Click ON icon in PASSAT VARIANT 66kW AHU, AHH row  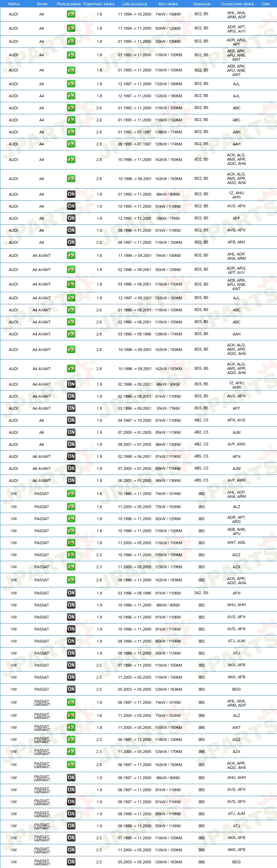pos(71,778)
